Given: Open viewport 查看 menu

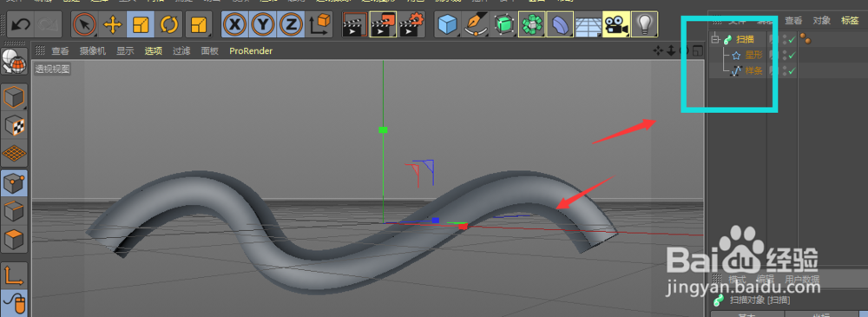Looking at the screenshot, I should click(x=61, y=51).
